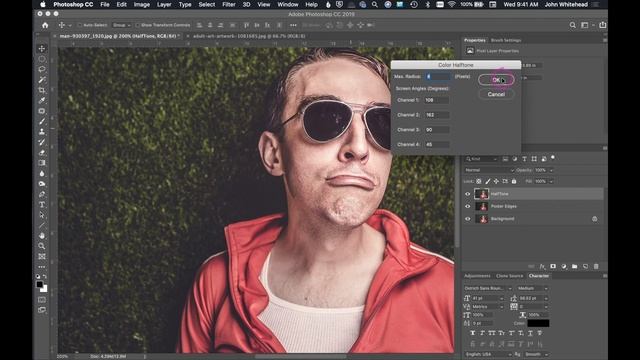Viewport: 640px width, 360px height.
Task: Delete layer with trash icon
Action: 596,267
